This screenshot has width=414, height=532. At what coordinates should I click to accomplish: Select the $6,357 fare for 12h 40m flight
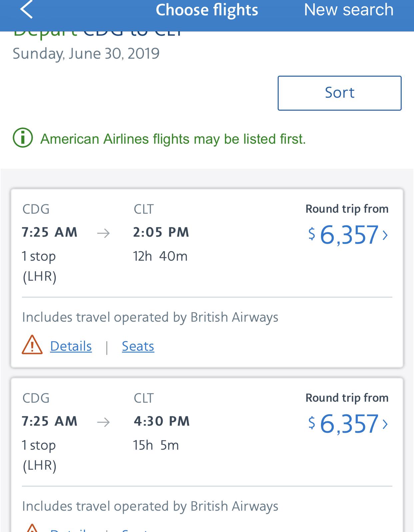tap(348, 235)
